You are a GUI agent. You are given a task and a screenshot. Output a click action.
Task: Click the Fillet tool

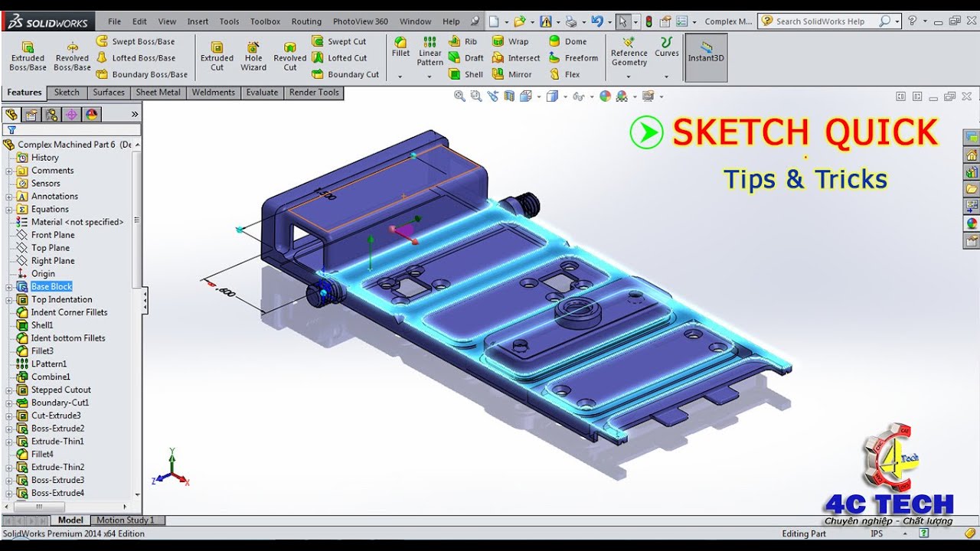pyautogui.click(x=400, y=47)
